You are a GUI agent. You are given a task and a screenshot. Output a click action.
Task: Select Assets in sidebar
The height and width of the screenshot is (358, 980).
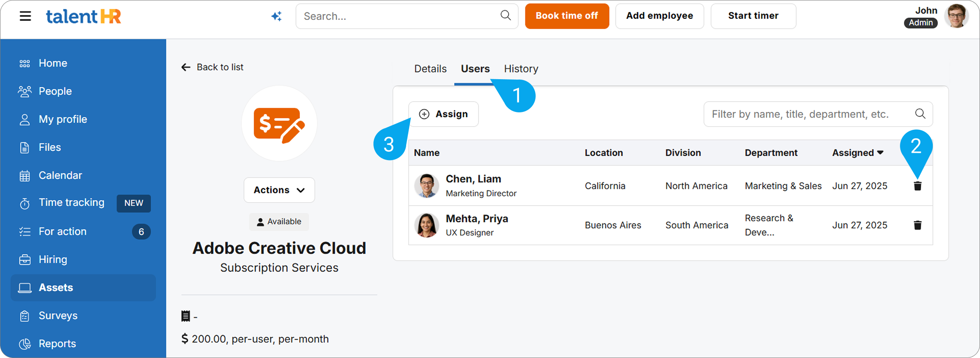coord(83,288)
